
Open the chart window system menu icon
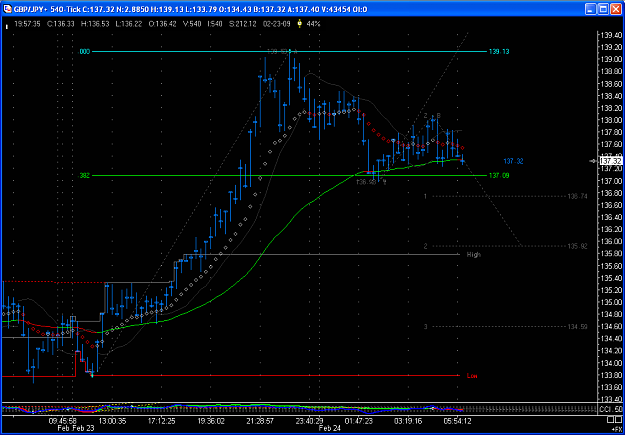(x=8, y=9)
